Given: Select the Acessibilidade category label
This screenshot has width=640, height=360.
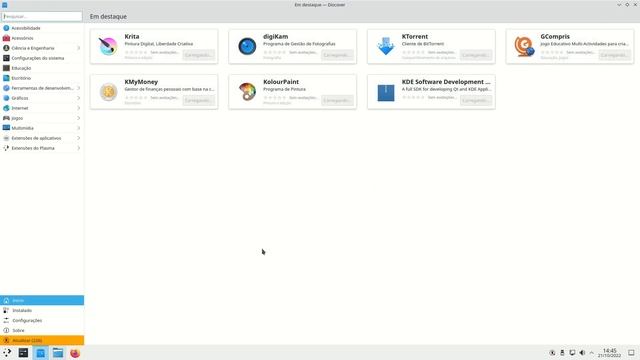Looking at the screenshot, I should [26, 28].
